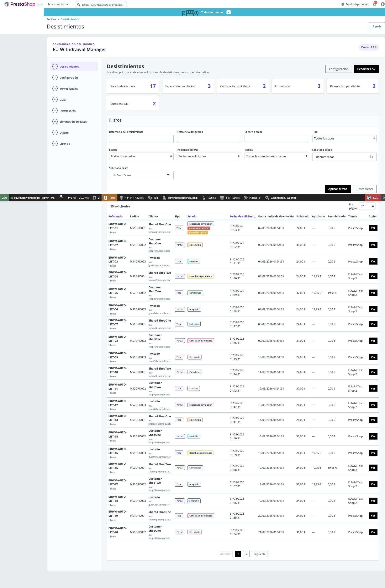385x588 pixels.
Task: Open calendar picker in Solicitado hasta
Action: point(168,175)
